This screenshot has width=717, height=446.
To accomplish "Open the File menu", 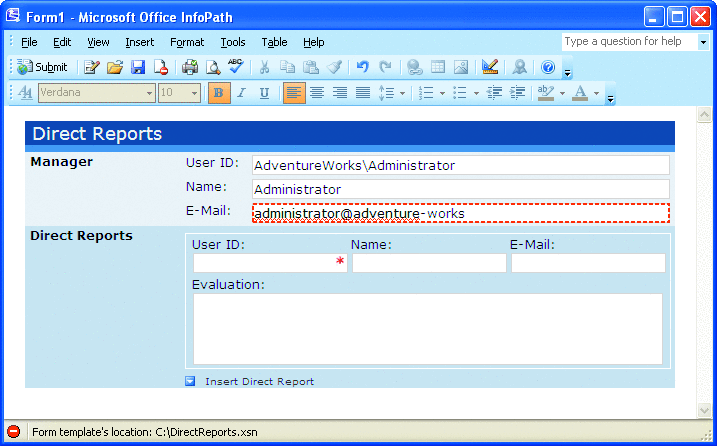I will [29, 42].
